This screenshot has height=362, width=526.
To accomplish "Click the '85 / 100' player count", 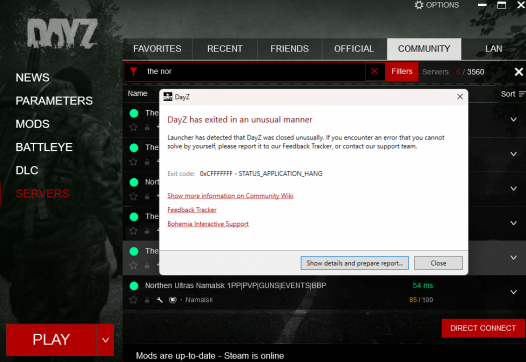I will [x=421, y=300].
